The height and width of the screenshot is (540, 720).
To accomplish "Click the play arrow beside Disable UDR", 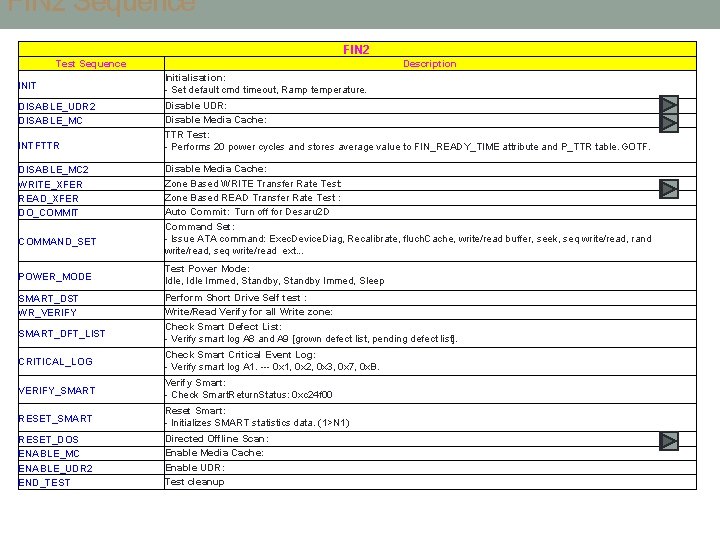I will (669, 104).
